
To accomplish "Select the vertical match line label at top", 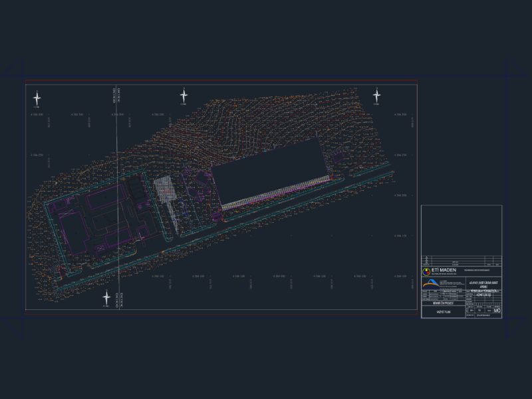I will coord(116,95).
